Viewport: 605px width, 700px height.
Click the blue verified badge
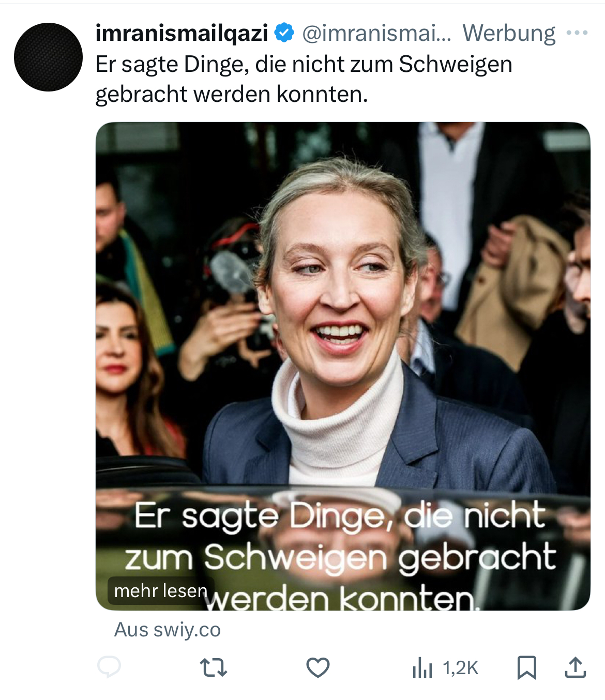(284, 33)
